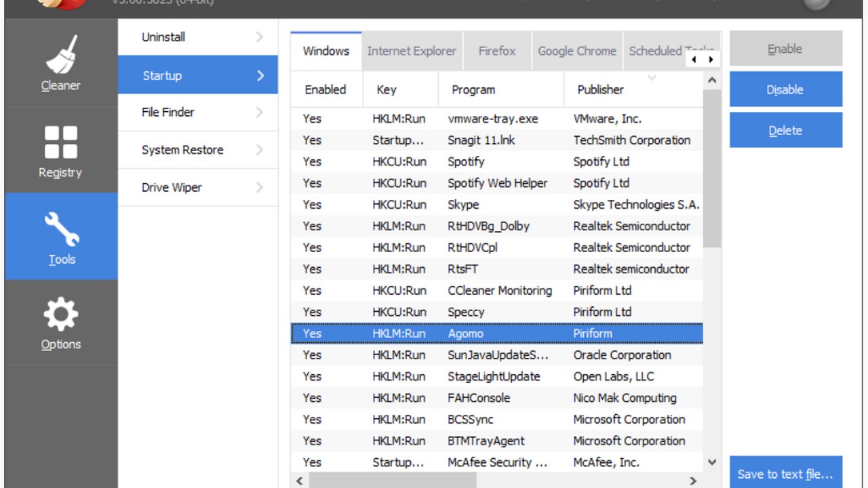Viewport: 868px width, 488px height.
Task: Select the vmware-tray.exe row
Action: [497, 119]
